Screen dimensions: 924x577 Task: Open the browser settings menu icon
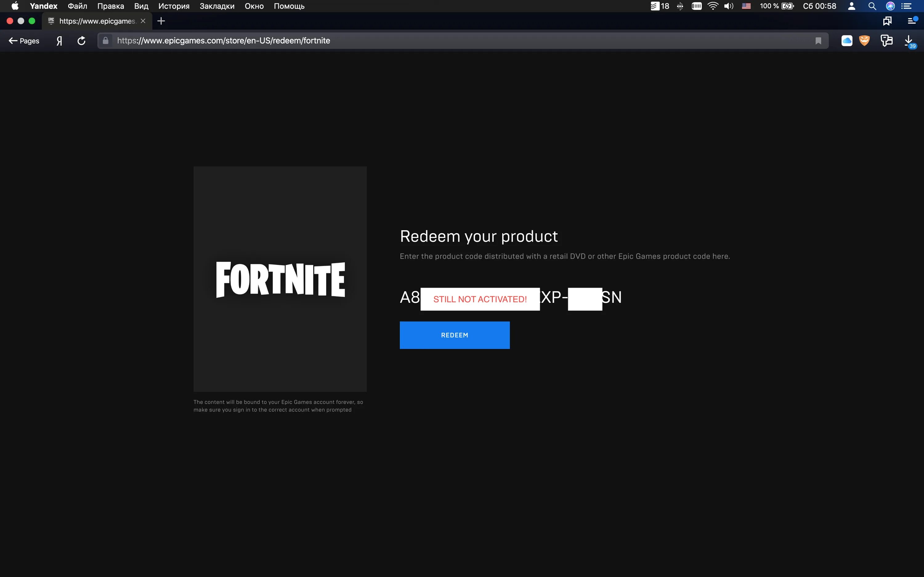click(912, 21)
